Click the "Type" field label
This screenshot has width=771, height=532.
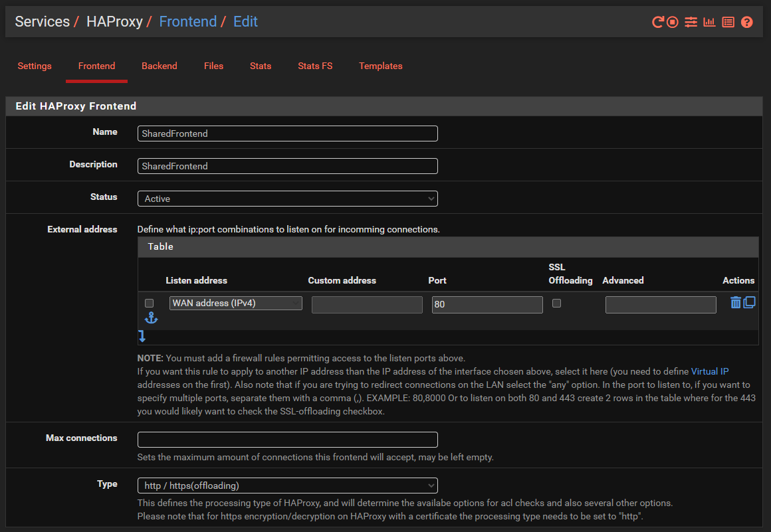[x=107, y=484]
